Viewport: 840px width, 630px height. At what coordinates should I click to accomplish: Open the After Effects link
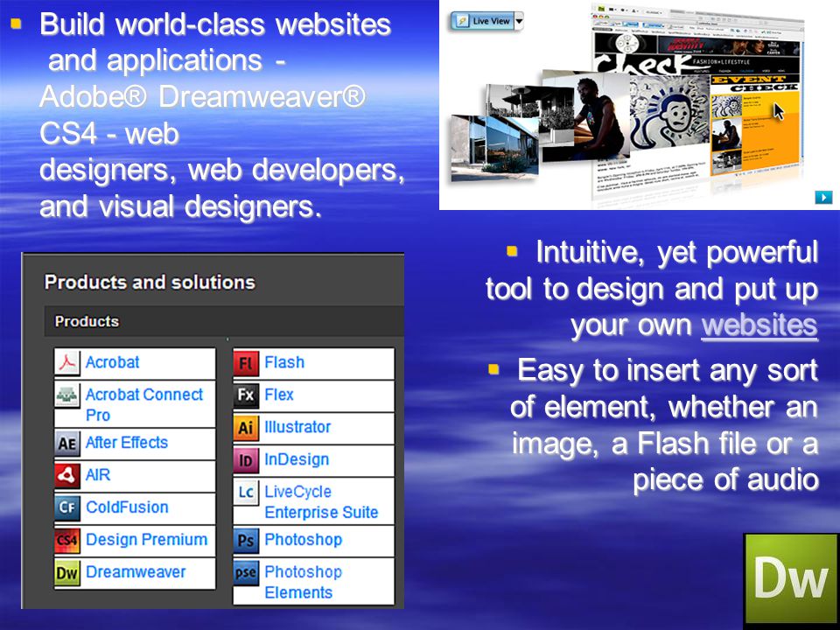[x=127, y=443]
